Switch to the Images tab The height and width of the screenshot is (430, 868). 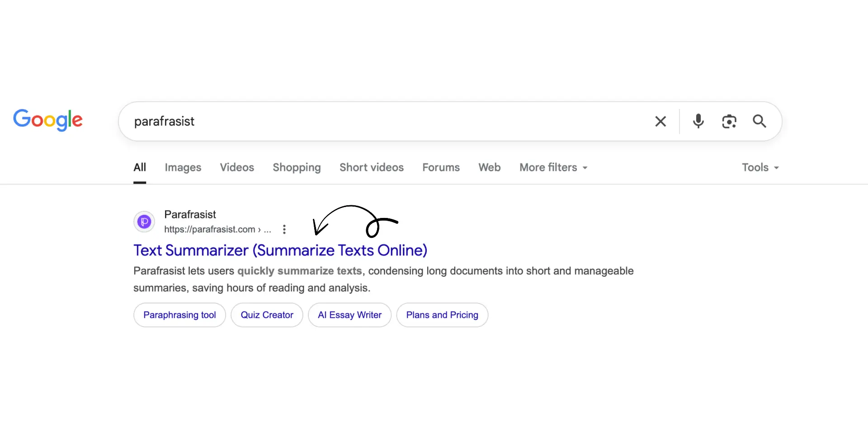[x=183, y=167]
